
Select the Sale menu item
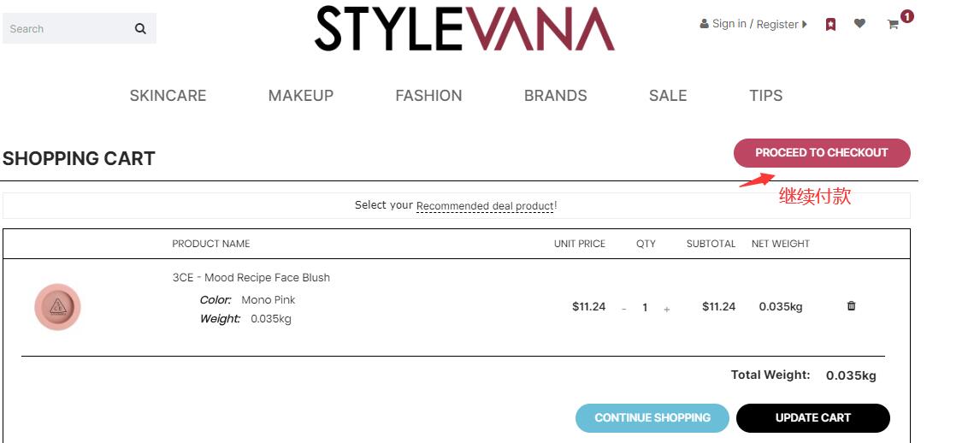point(668,96)
